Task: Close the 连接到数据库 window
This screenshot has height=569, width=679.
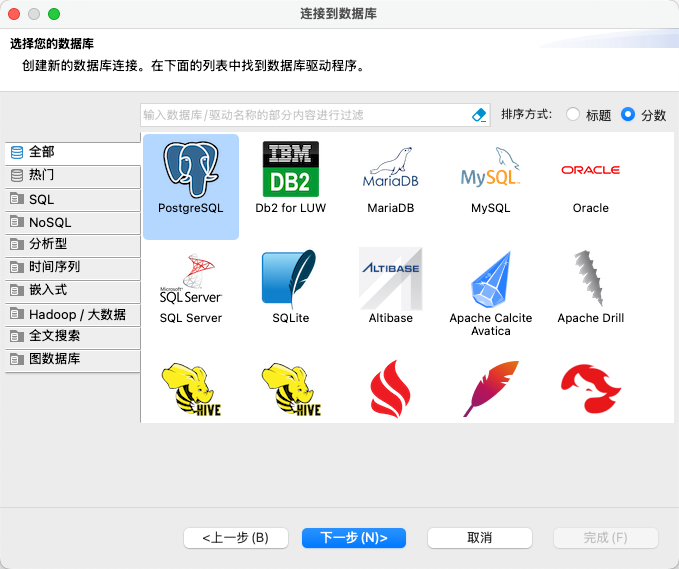Action: (14, 14)
